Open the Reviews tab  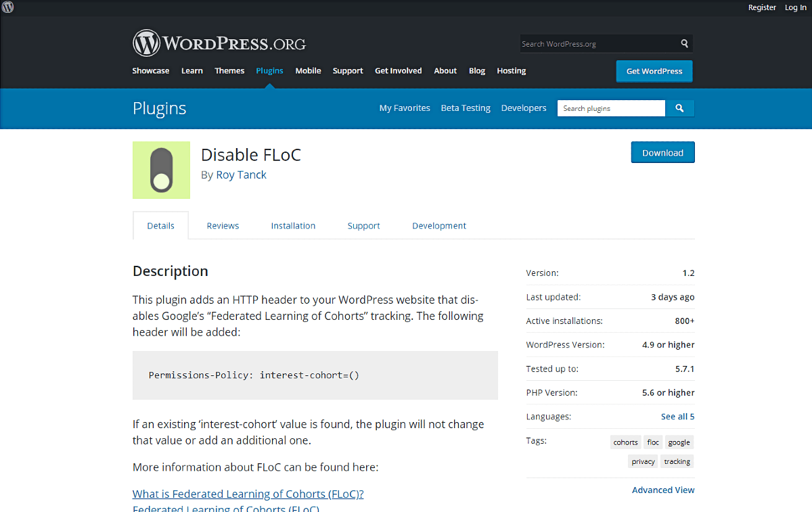point(223,226)
